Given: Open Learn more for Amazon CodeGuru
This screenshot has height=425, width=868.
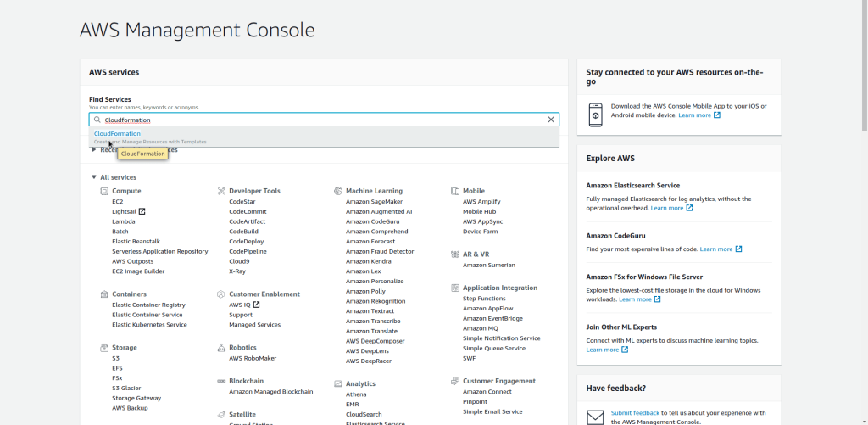Looking at the screenshot, I should tap(716, 249).
